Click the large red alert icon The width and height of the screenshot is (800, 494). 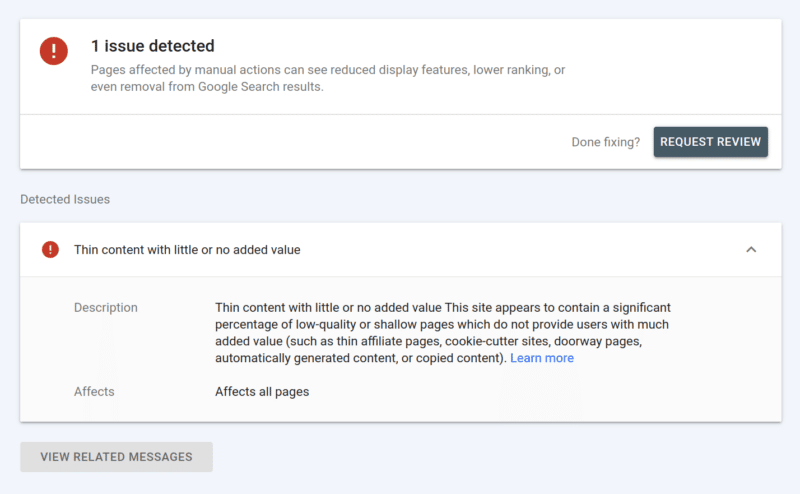pyautogui.click(x=54, y=51)
